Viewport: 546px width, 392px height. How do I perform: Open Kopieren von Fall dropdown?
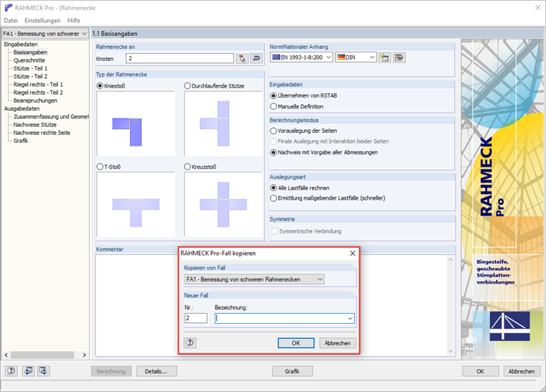(254, 279)
